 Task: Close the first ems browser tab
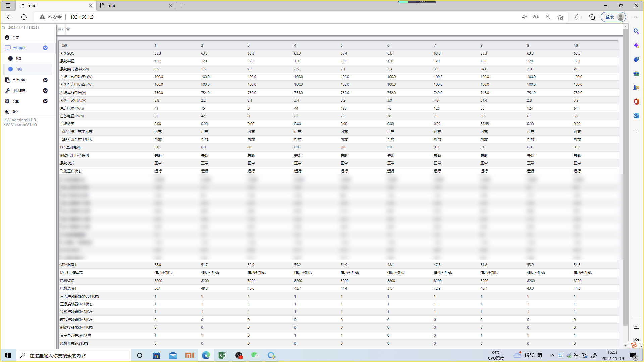pyautogui.click(x=91, y=5)
